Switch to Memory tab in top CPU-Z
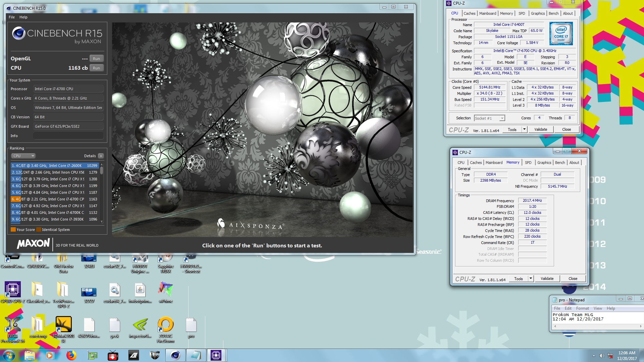The image size is (644, 362). [506, 13]
